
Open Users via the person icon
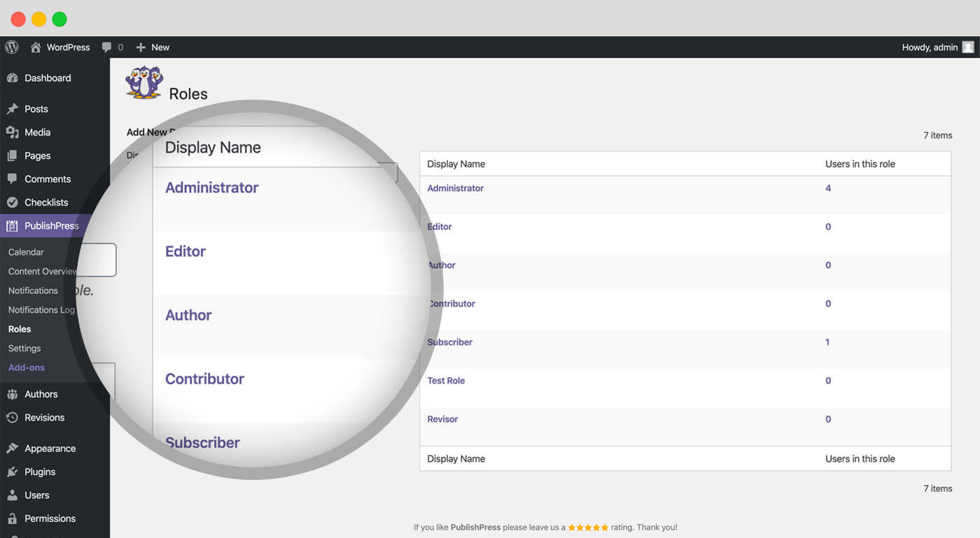pos(12,495)
